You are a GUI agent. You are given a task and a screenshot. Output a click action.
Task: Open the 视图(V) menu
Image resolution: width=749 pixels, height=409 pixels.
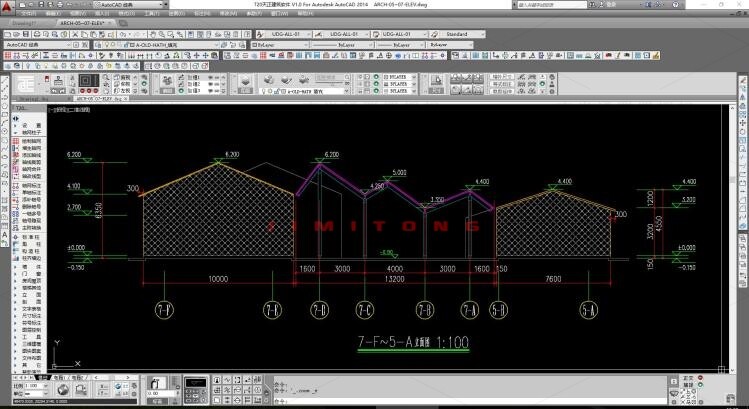tap(78, 14)
